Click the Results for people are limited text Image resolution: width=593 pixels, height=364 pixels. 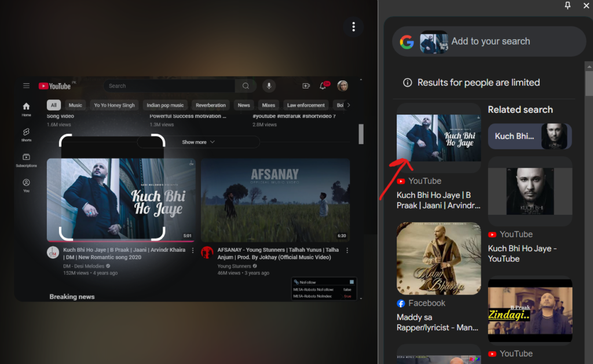pyautogui.click(x=478, y=82)
